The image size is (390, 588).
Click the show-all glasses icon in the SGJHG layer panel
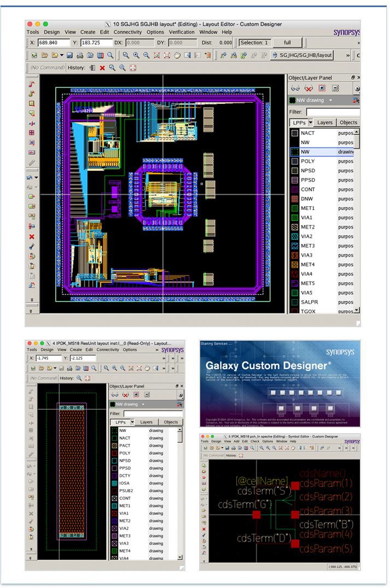[295, 89]
